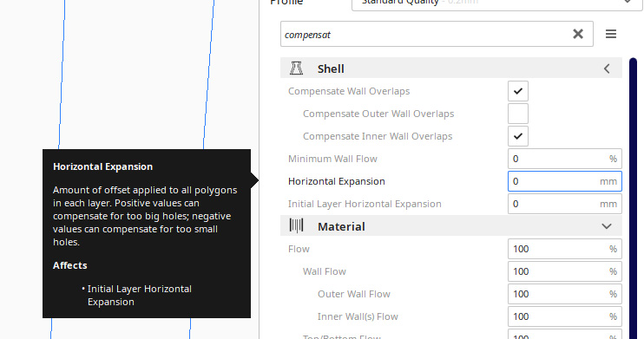Click the Compensate Wall Overlaps label
The image size is (644, 339).
pyautogui.click(x=349, y=91)
